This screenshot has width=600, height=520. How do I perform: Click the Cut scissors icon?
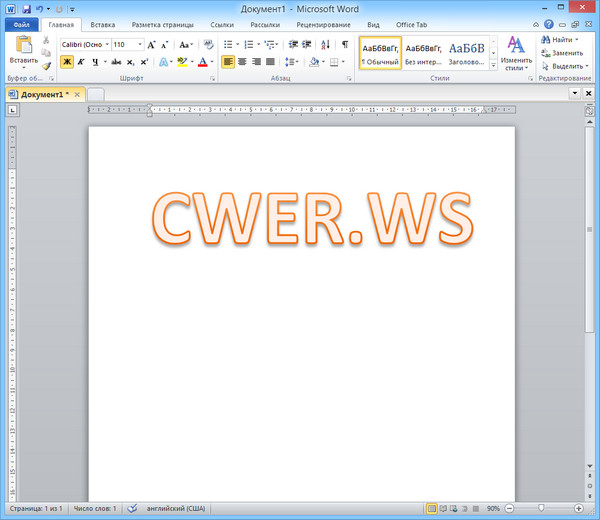click(46, 40)
